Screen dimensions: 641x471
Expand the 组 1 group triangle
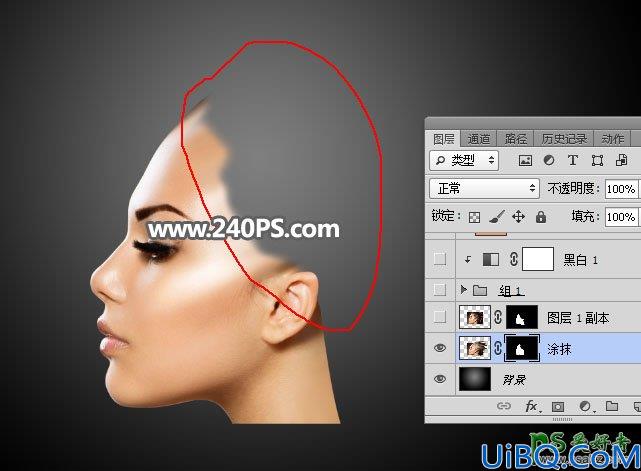click(463, 290)
